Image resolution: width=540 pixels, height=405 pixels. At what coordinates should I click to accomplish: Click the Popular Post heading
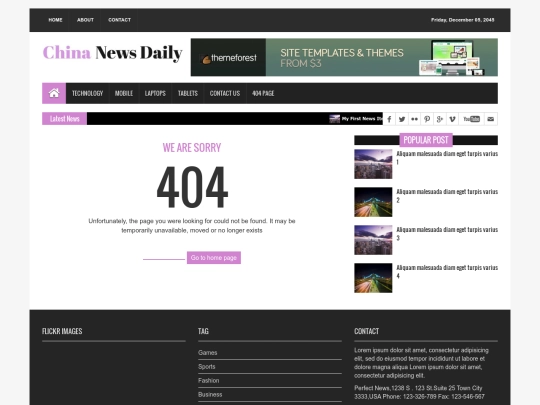426,140
